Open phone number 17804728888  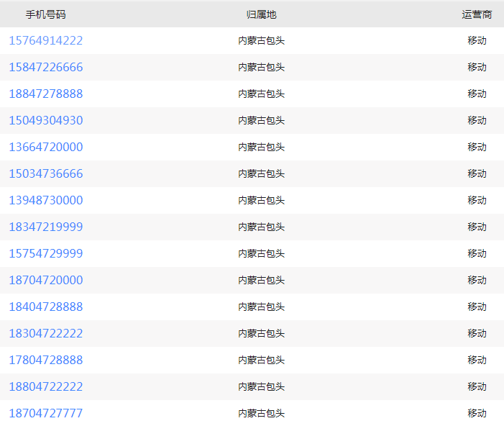tap(46, 360)
